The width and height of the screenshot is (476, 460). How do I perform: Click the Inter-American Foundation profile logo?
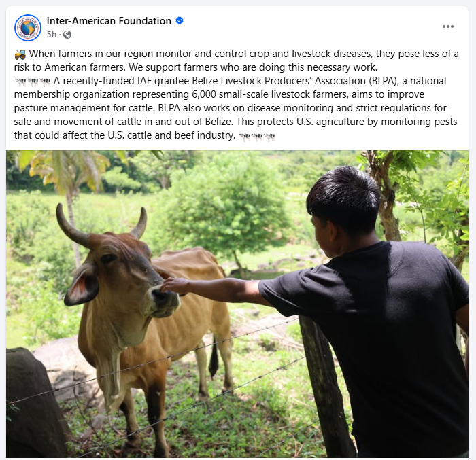click(x=28, y=28)
